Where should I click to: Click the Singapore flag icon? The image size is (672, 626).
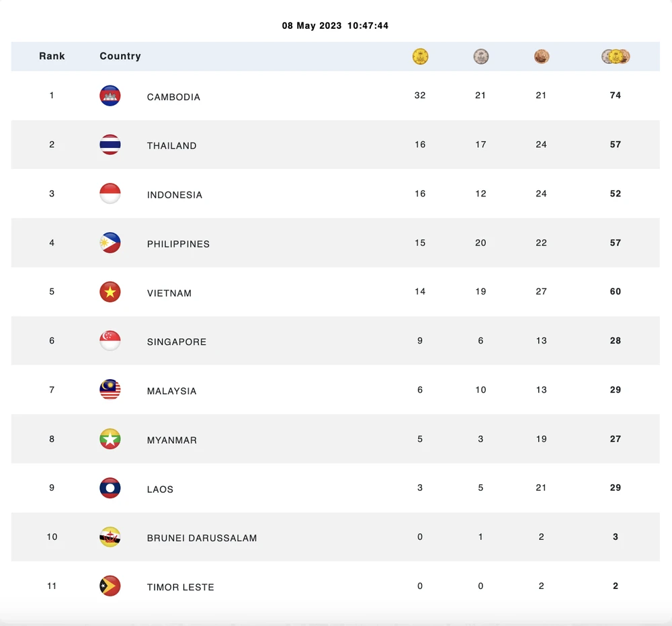tap(110, 341)
